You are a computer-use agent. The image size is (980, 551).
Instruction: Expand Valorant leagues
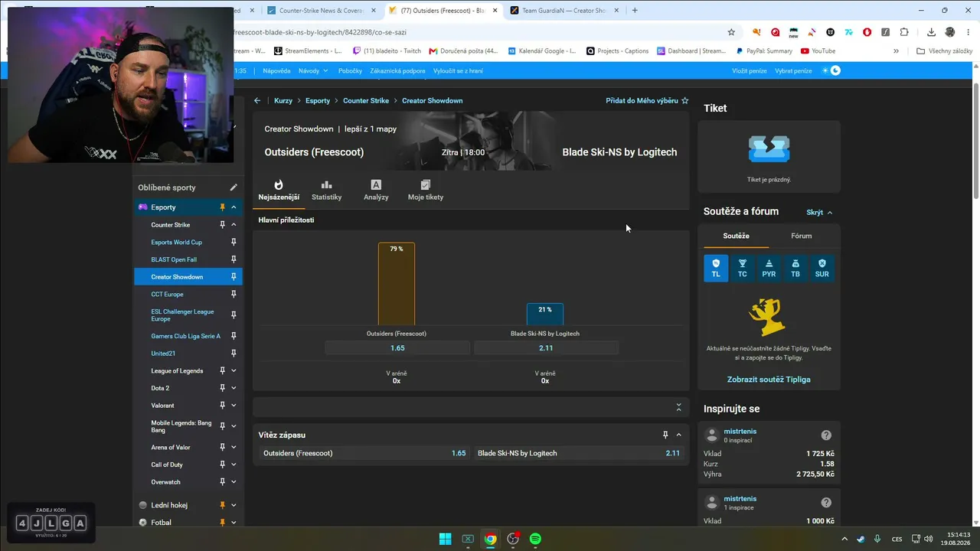(234, 406)
